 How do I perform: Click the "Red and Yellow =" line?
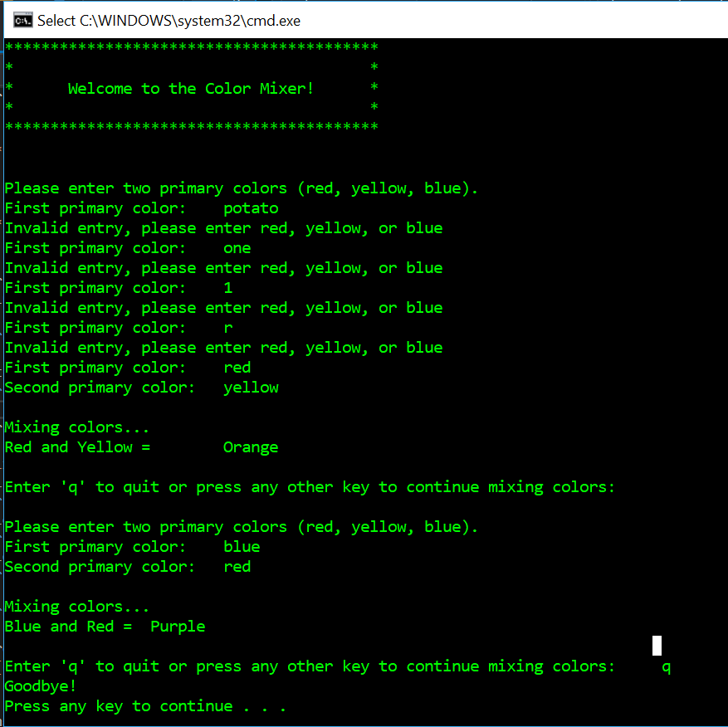77,447
